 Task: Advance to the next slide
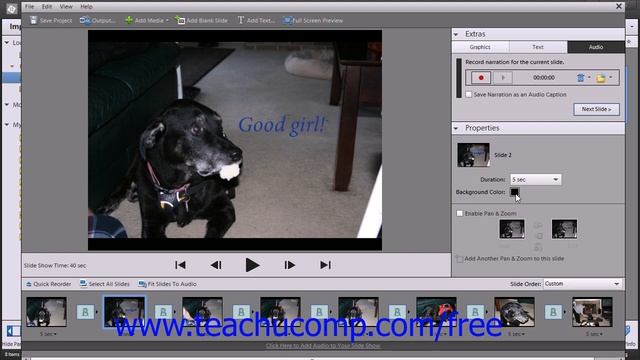pyautogui.click(x=289, y=265)
